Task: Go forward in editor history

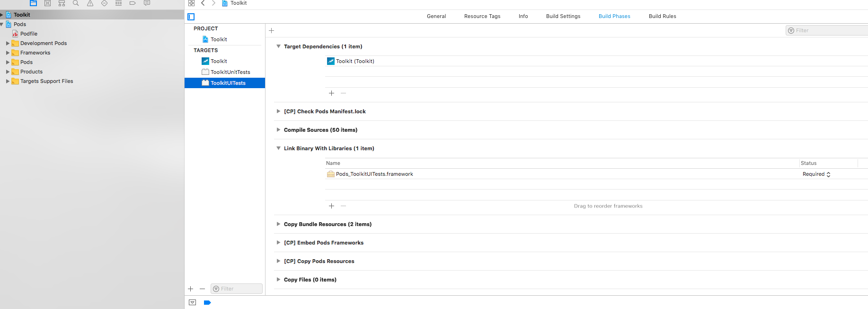Action: coord(213,3)
